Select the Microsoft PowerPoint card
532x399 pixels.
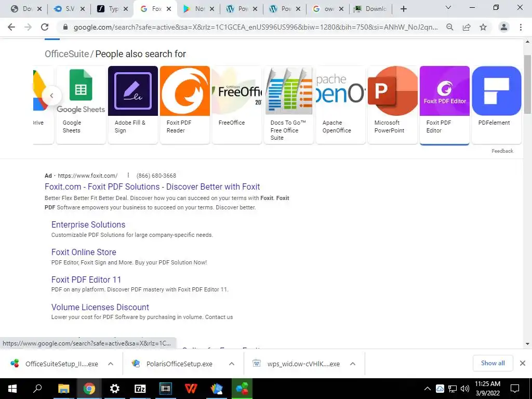[x=393, y=105]
